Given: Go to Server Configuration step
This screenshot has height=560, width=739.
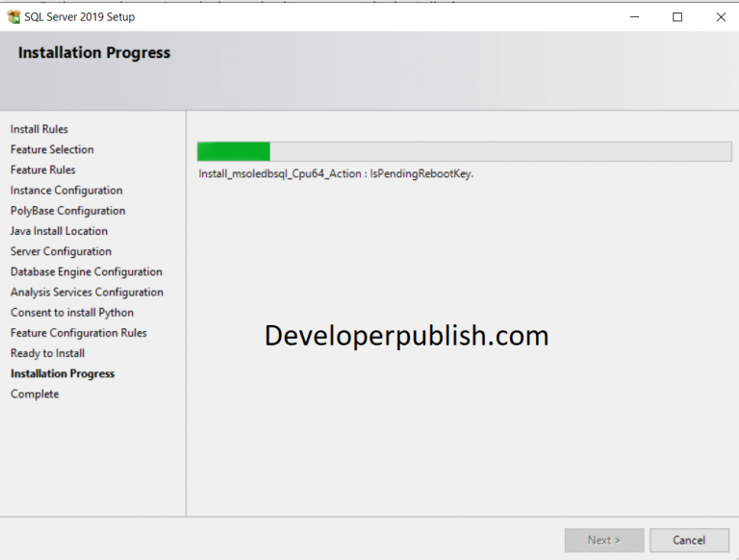Looking at the screenshot, I should [x=61, y=251].
